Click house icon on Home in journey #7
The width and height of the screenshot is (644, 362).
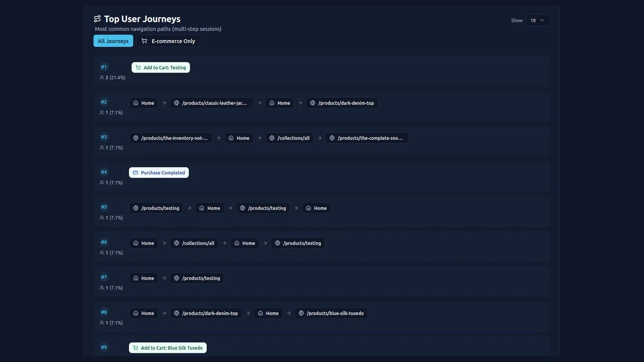coord(136,278)
